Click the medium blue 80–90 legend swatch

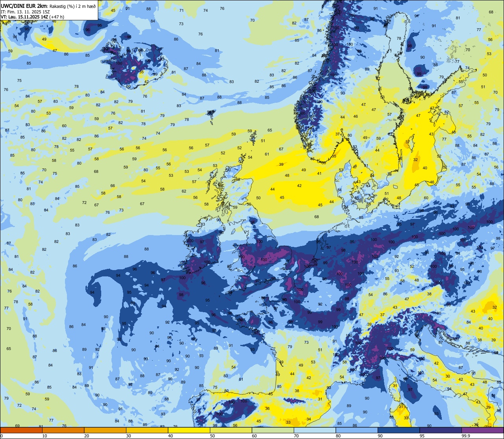coord(357,430)
